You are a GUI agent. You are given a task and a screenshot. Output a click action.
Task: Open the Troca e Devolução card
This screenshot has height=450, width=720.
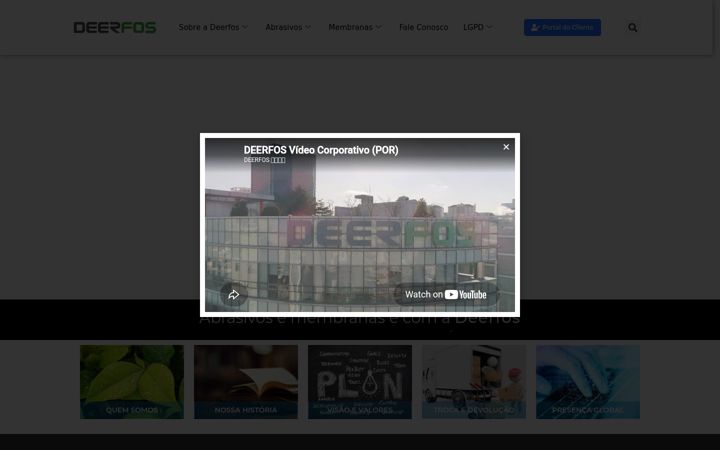click(474, 382)
